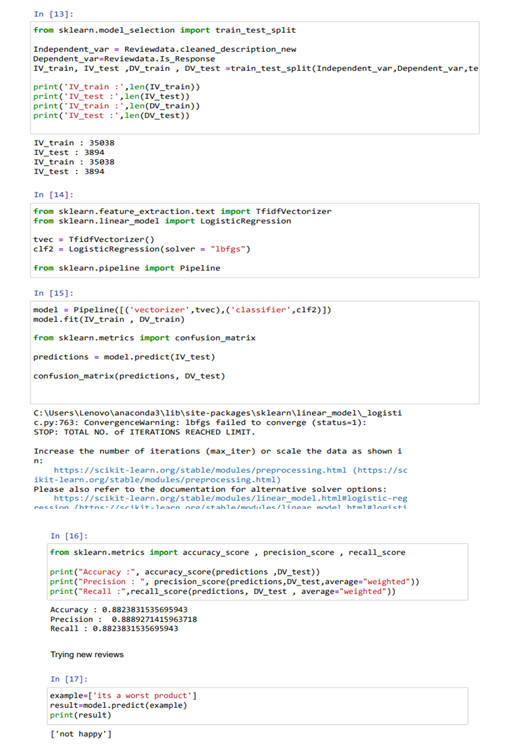
Task: Click the 'tvec = TfidfVectorizer()' line
Action: pyautogui.click(x=93, y=239)
